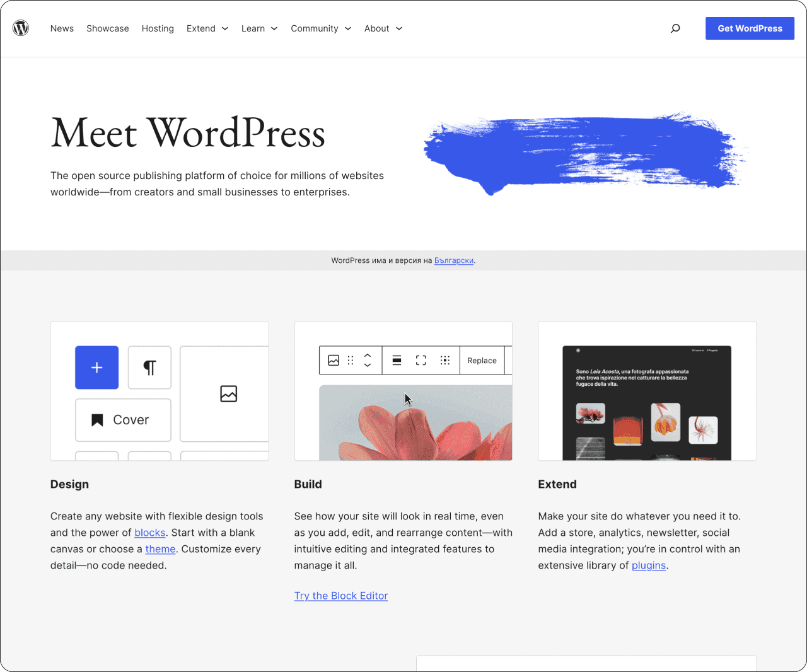This screenshot has width=807, height=672.
Task: Click the image placeholder block icon
Action: pos(228,394)
